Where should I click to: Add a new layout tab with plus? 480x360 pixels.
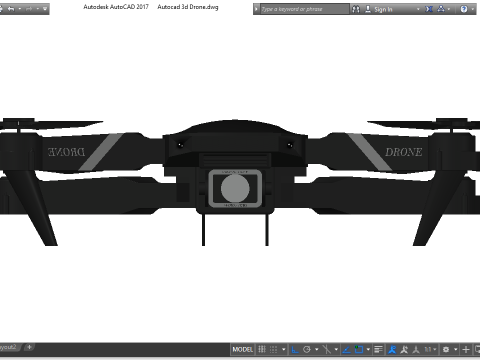(29, 347)
